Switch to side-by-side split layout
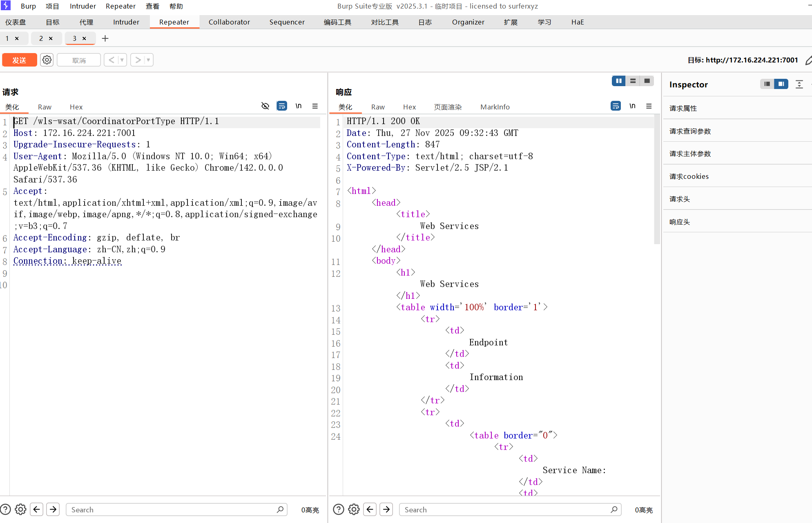The image size is (812, 523). (618, 81)
